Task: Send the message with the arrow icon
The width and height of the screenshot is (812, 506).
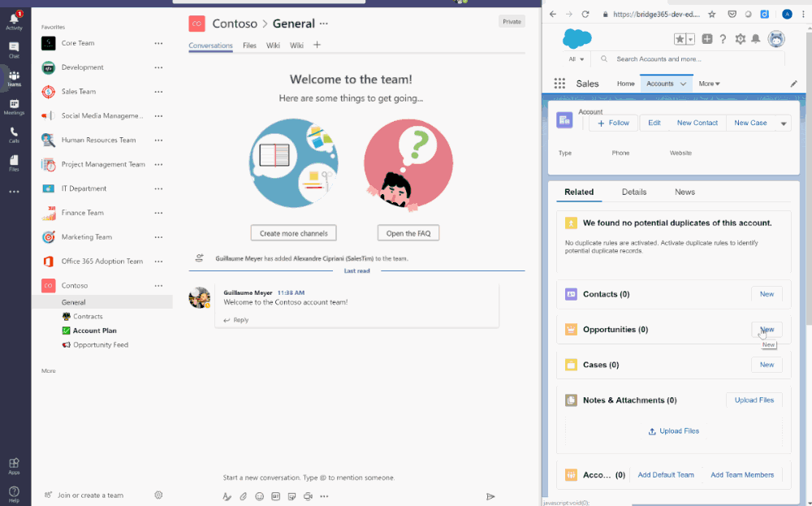Action: pos(490,497)
